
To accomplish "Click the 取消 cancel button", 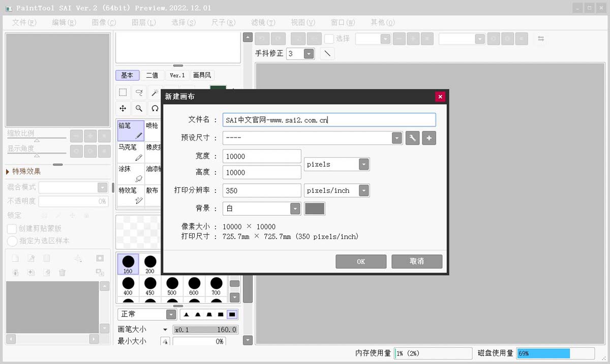I will click(x=417, y=261).
